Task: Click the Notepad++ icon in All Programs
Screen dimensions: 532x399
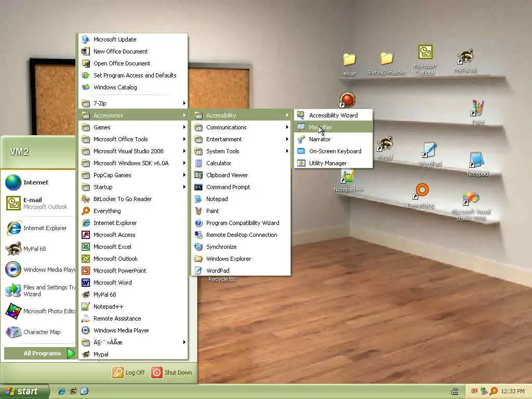Action: point(86,307)
